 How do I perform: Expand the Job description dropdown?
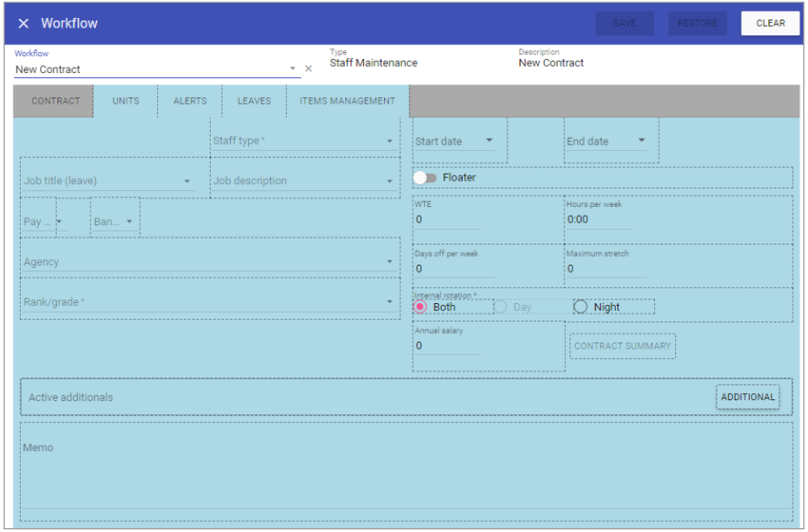[390, 181]
